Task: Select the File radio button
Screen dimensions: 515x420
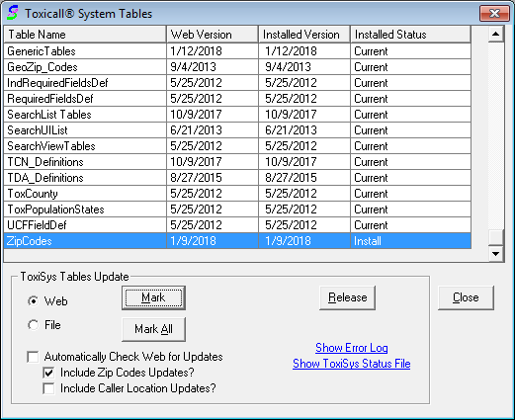Action: click(x=34, y=325)
